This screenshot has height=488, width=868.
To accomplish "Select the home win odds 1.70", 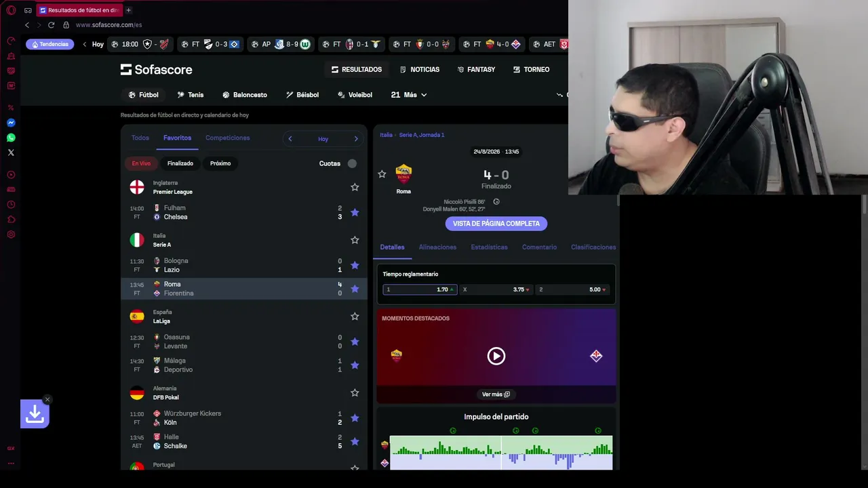I will 420,289.
